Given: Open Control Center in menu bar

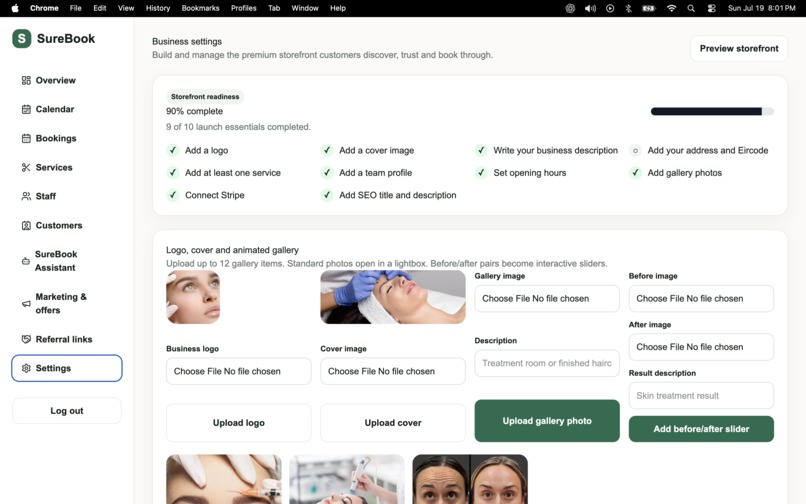Looking at the screenshot, I should 711,8.
